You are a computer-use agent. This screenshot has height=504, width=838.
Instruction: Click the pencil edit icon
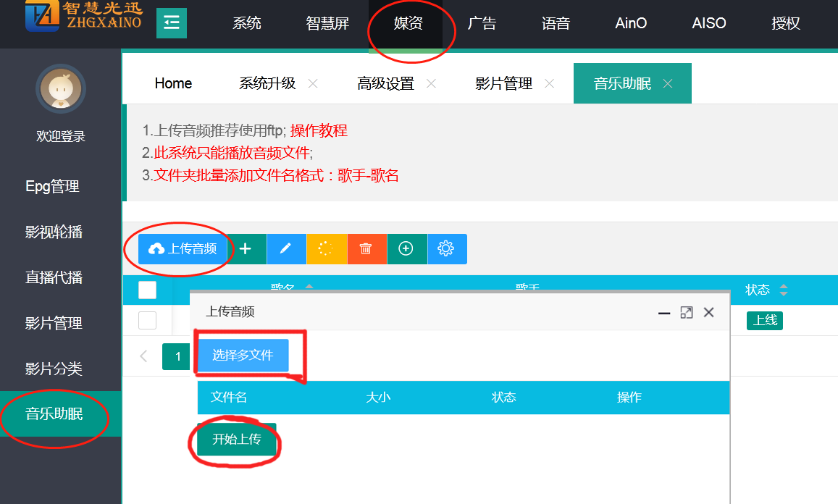point(286,249)
